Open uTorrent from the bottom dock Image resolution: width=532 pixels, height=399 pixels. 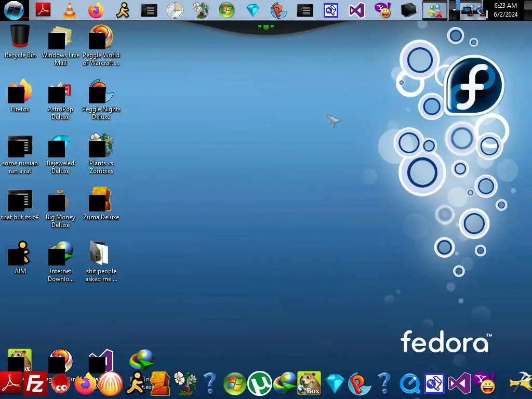pos(260,384)
